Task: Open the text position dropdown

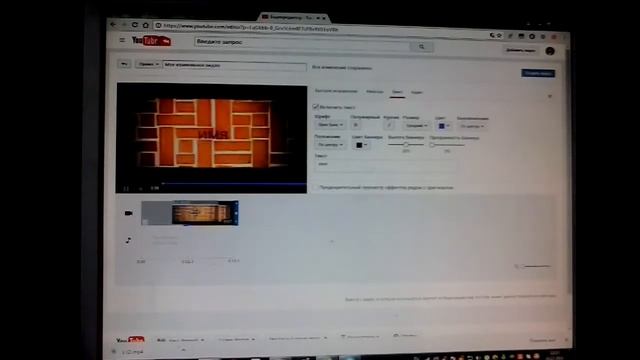Action: point(330,144)
